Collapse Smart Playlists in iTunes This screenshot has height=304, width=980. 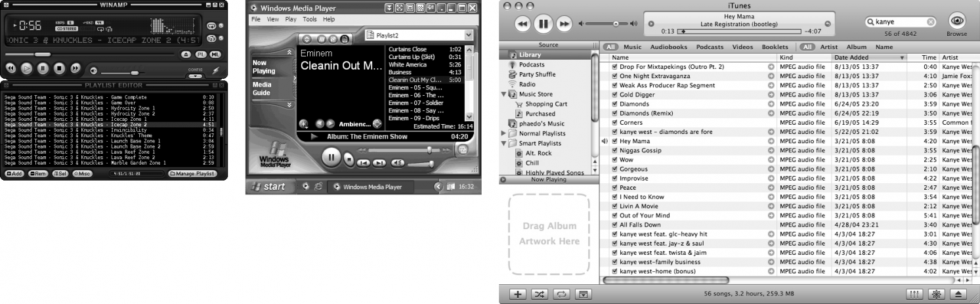pos(504,143)
